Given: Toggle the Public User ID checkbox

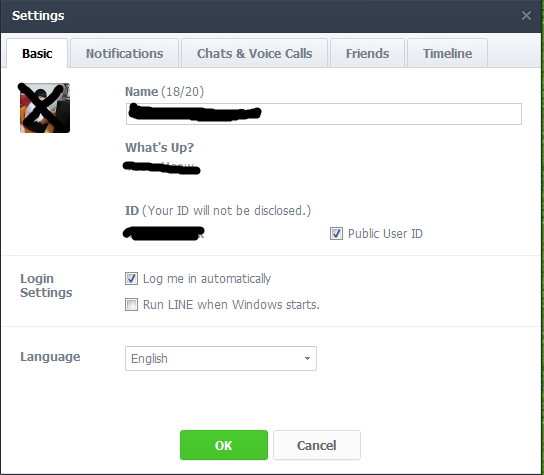Looking at the screenshot, I should (x=336, y=234).
